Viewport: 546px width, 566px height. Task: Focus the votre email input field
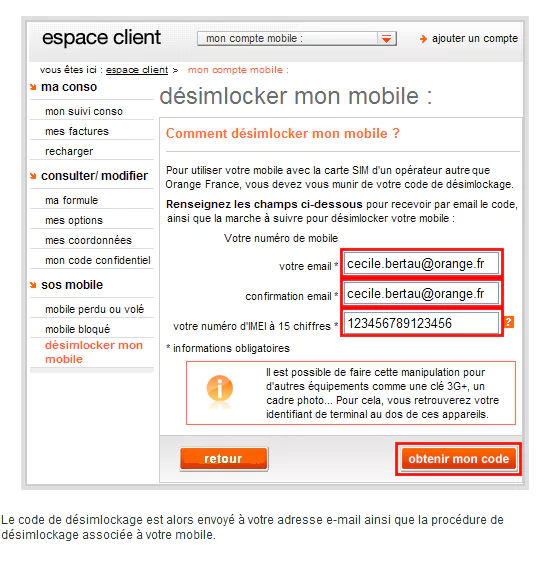[421, 264]
